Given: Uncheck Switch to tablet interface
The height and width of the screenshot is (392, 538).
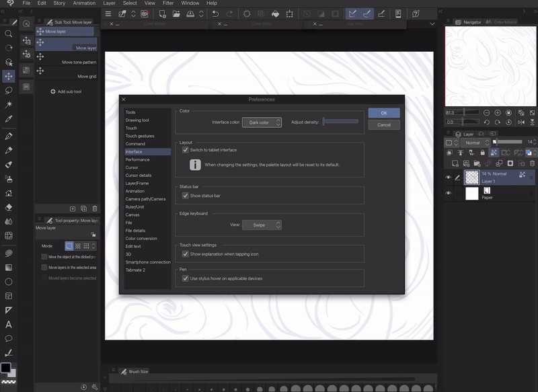Looking at the screenshot, I should [x=186, y=150].
